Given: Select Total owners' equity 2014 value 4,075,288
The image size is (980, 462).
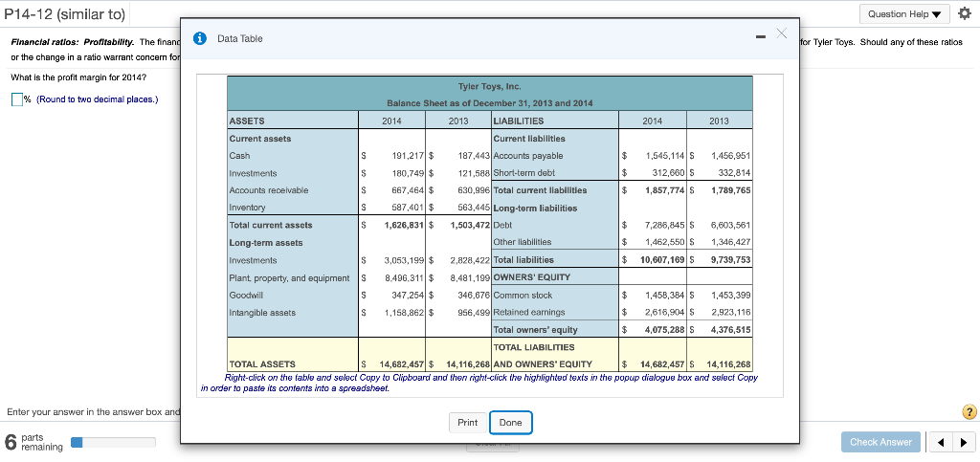Looking at the screenshot, I should click(x=666, y=330).
